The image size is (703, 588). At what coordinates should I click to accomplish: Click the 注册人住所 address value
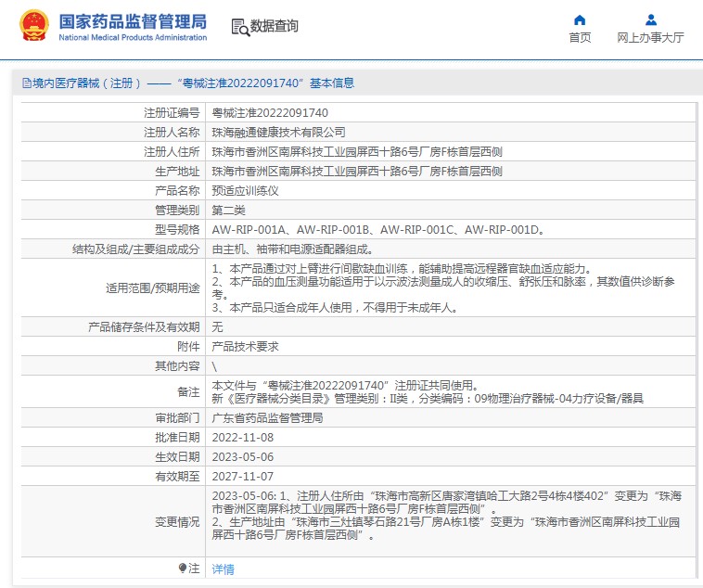click(x=357, y=151)
